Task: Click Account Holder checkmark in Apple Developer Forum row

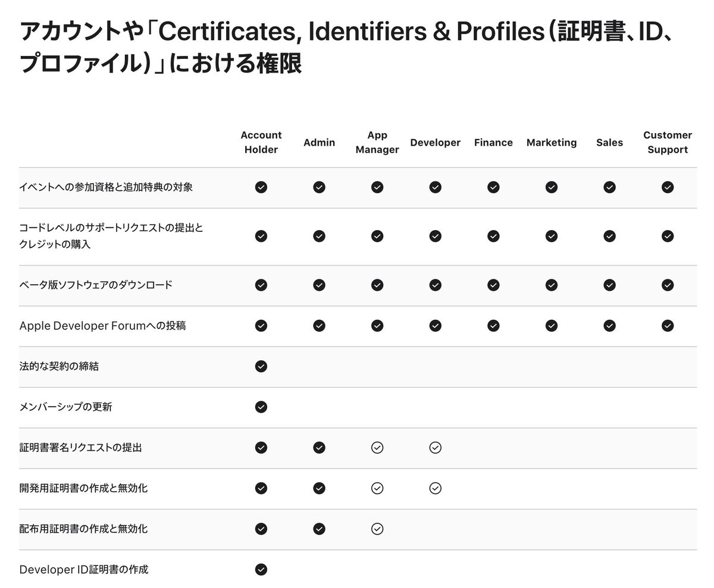Action: [261, 325]
